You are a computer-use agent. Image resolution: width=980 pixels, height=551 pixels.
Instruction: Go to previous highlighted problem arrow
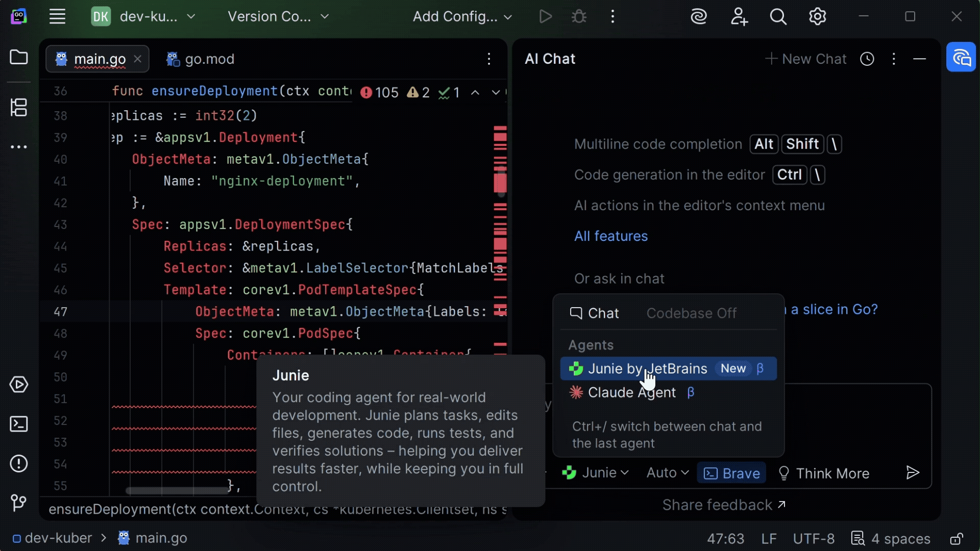coord(475,92)
